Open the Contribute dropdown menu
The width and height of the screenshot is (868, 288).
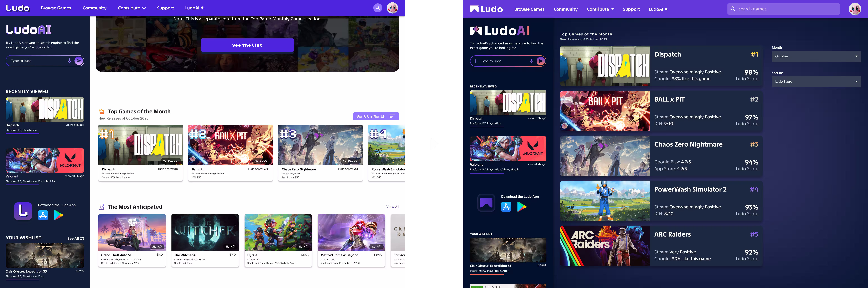pos(132,8)
